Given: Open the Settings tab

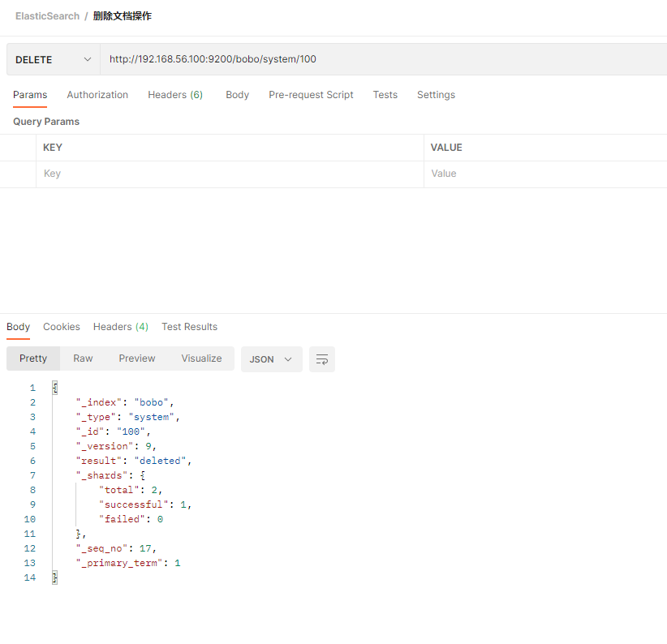Looking at the screenshot, I should [436, 95].
